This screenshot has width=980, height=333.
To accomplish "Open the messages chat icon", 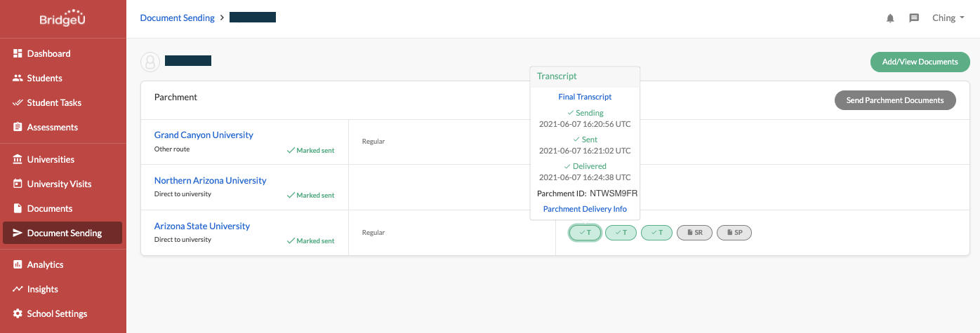I will [x=914, y=18].
